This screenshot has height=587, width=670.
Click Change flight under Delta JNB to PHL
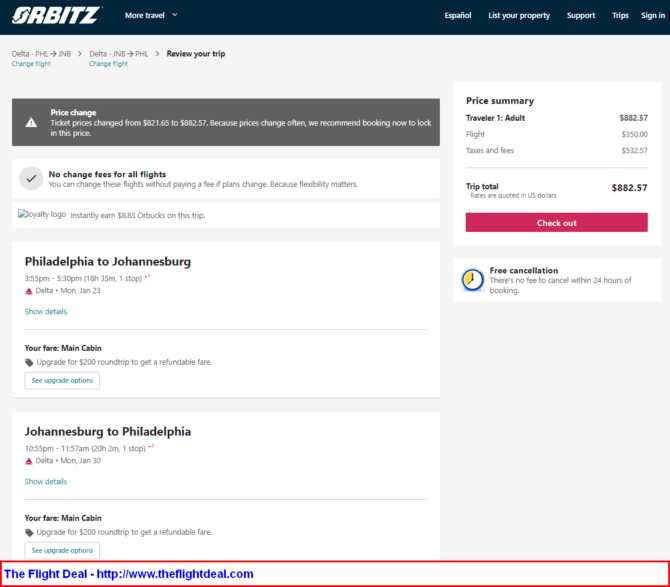click(108, 64)
